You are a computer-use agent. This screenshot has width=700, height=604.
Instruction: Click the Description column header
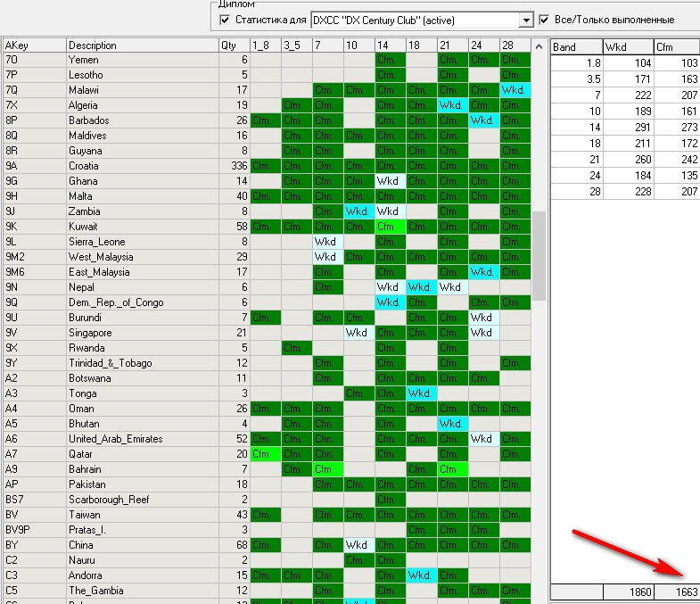[x=141, y=46]
